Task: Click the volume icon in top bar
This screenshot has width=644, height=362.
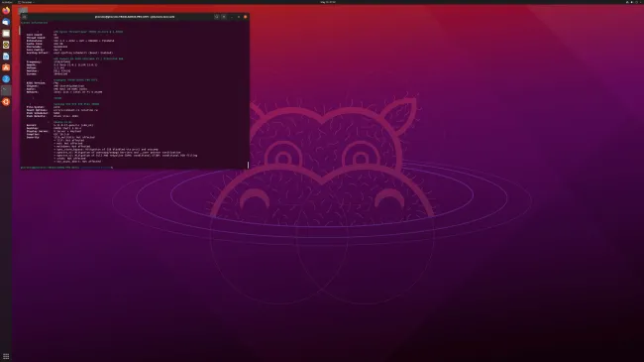Action: point(632,2)
